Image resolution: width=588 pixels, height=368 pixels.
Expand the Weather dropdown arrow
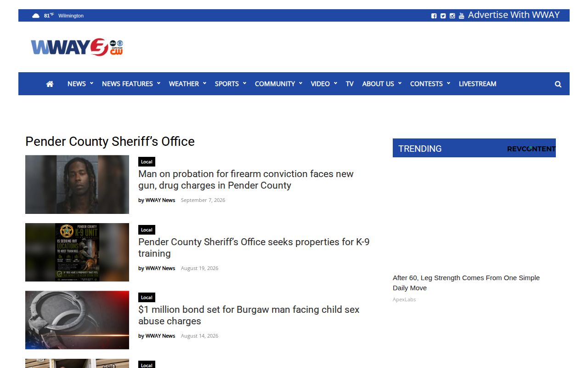[204, 83]
